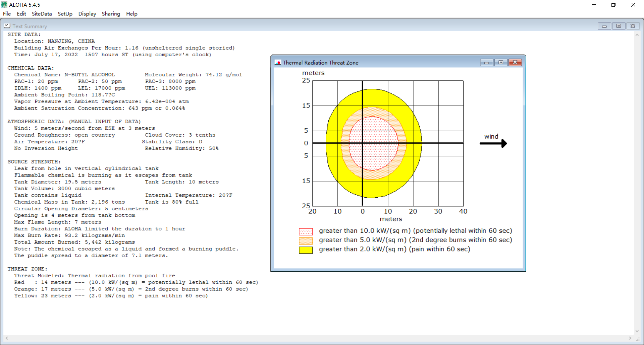The image size is (644, 345).
Task: Open the Help menu
Action: (x=132, y=14)
